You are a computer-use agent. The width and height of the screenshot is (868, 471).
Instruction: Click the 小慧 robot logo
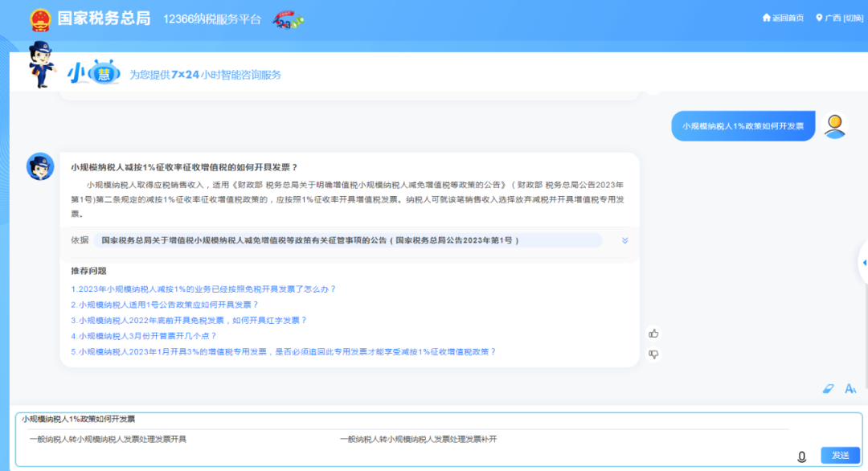[x=94, y=72]
